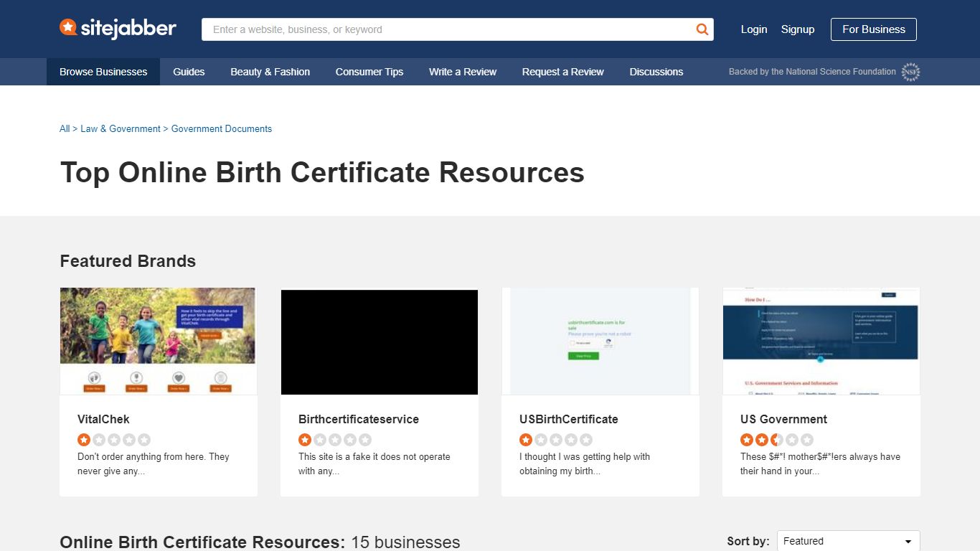Click the orange search magnifier icon
The width and height of the screenshot is (980, 551).
point(702,29)
